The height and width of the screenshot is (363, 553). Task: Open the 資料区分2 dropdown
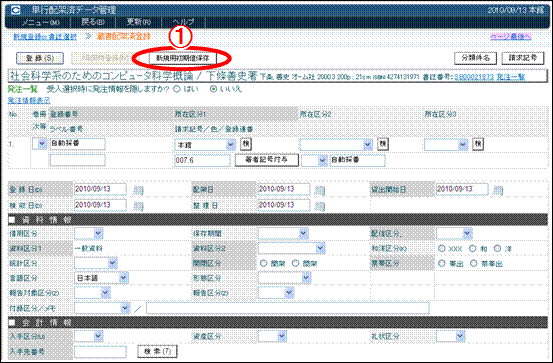(292, 248)
